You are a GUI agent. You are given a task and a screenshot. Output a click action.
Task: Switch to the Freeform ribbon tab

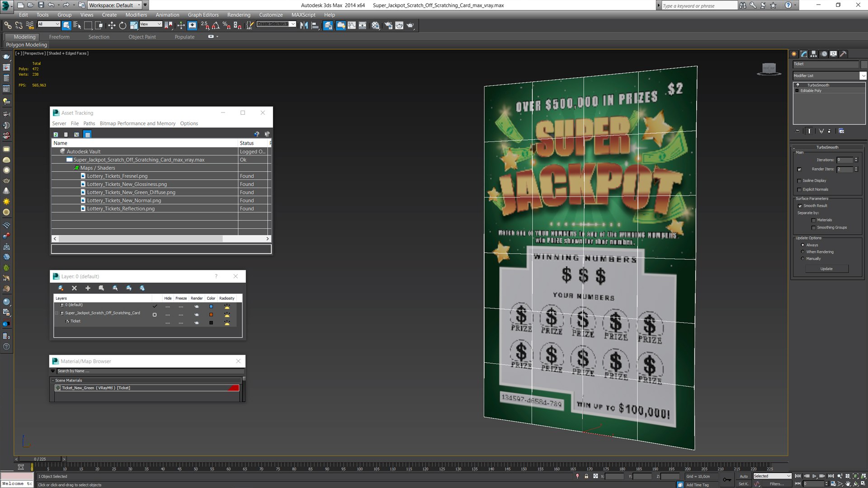tap(59, 37)
